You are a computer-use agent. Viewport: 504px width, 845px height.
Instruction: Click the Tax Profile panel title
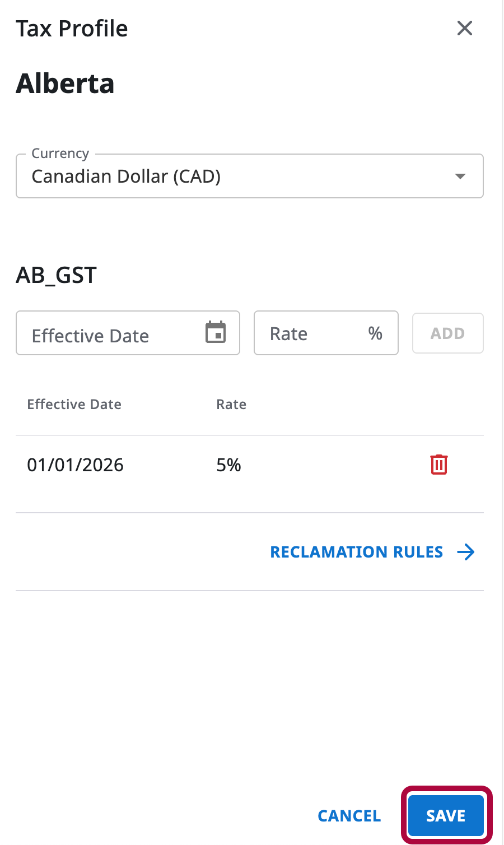click(x=72, y=29)
